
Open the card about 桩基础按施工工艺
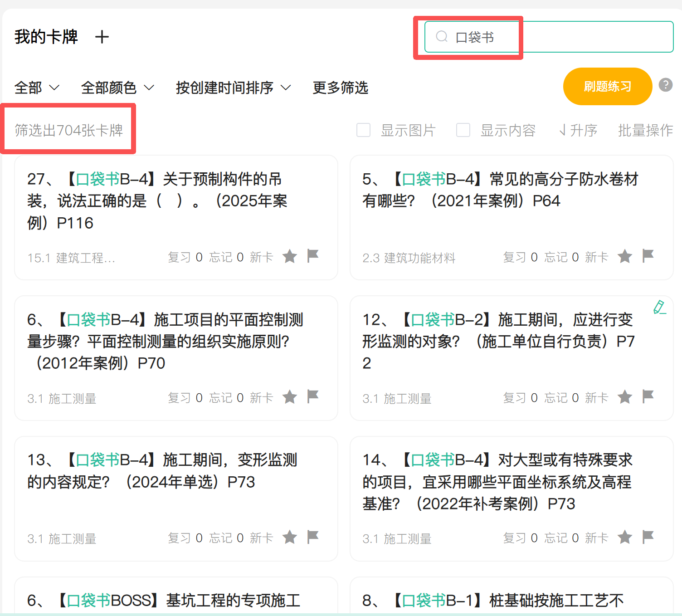coord(511,596)
